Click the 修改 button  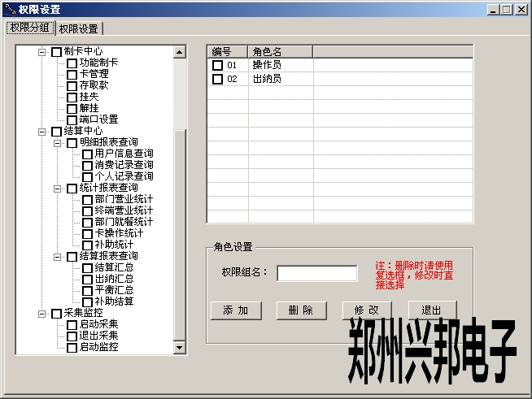(x=367, y=310)
